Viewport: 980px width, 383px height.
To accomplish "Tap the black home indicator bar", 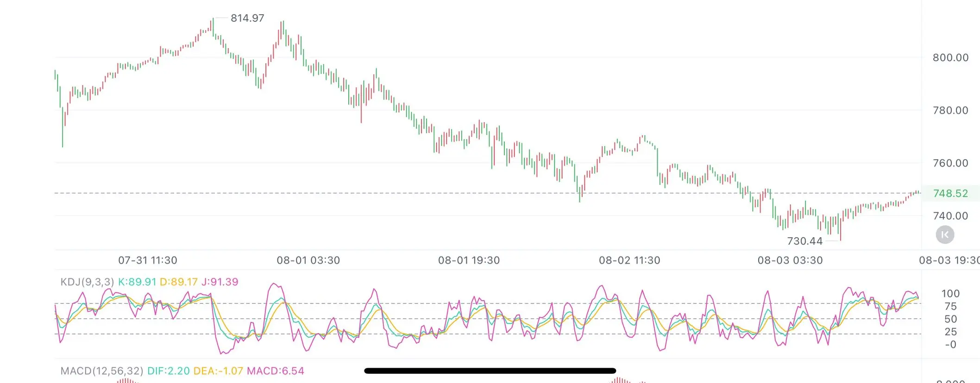I will [490, 371].
